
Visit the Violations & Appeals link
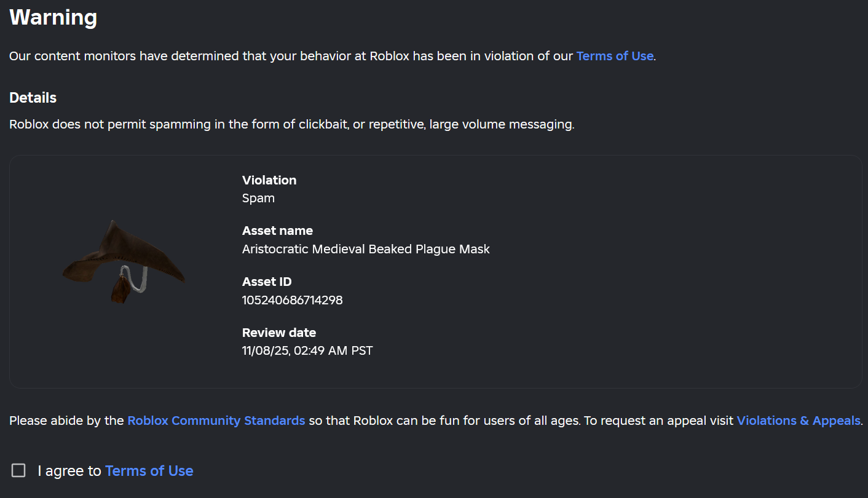pos(799,421)
